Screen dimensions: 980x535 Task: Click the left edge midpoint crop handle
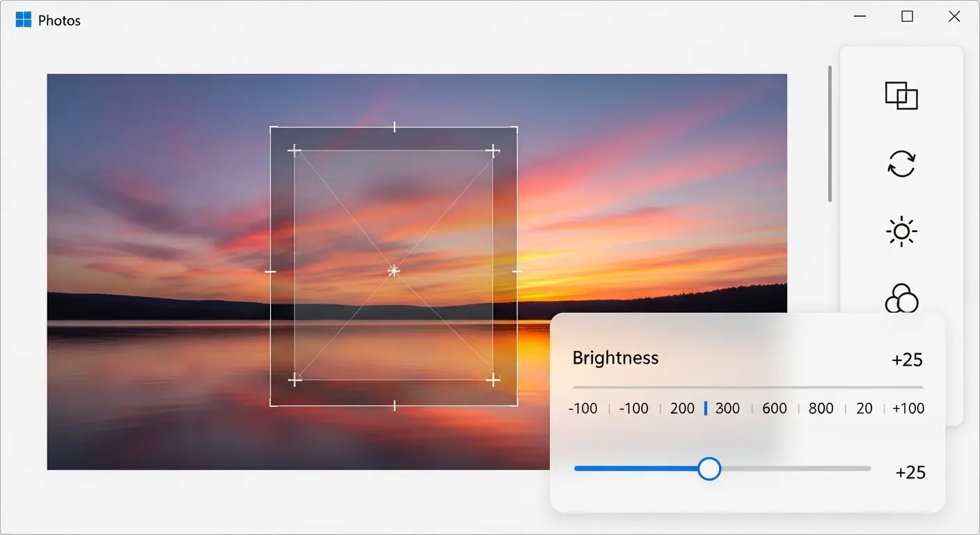point(271,271)
